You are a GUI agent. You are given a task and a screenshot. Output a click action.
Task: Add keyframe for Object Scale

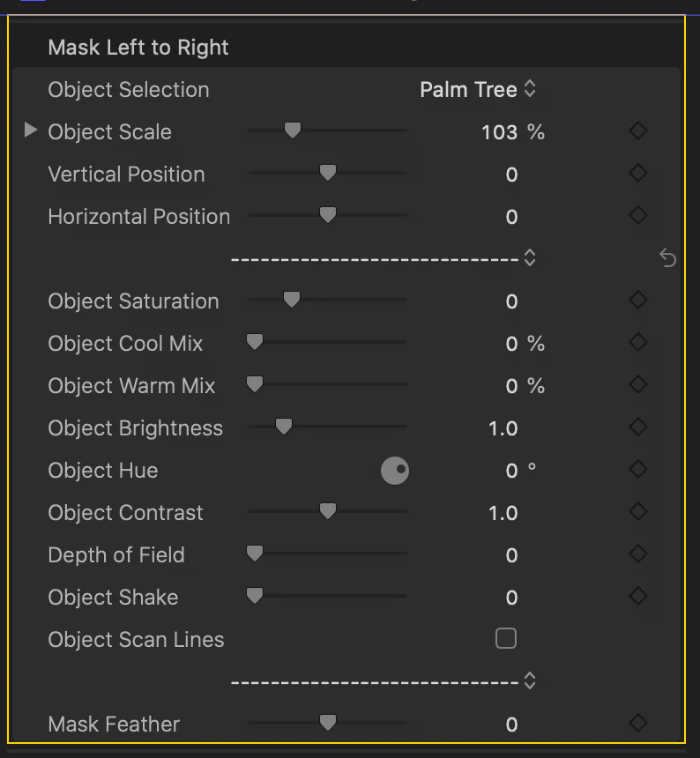coord(638,131)
